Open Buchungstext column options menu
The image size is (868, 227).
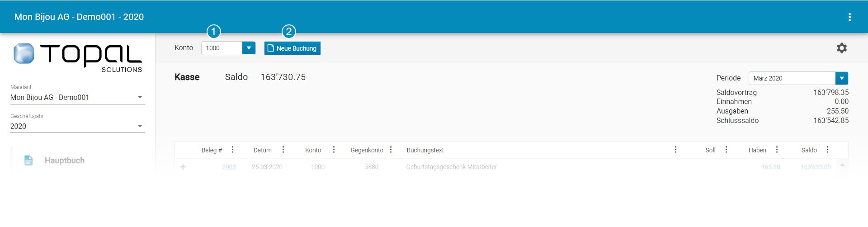(x=675, y=150)
